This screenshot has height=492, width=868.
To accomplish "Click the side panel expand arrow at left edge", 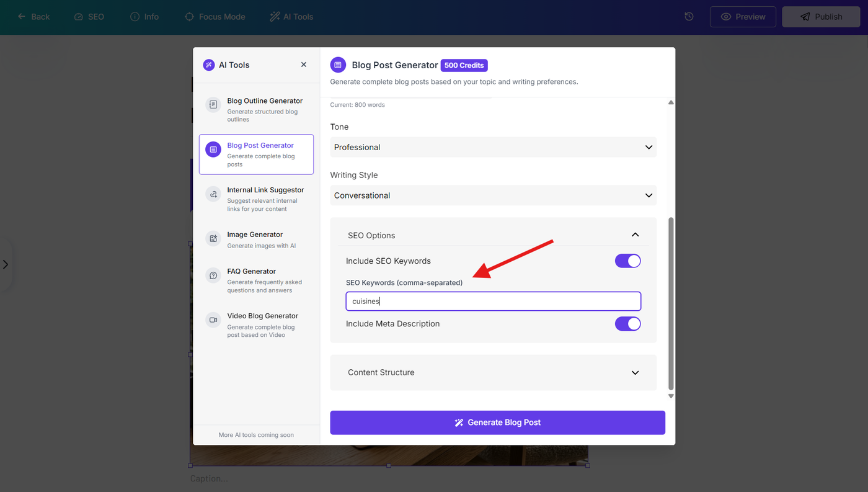I will click(x=6, y=264).
